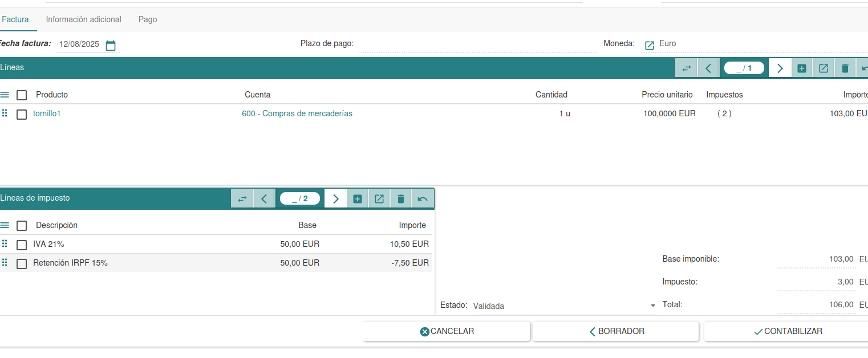Expand the Estado dropdown showing Validada
Screen dimensions: 868x358
653,306
